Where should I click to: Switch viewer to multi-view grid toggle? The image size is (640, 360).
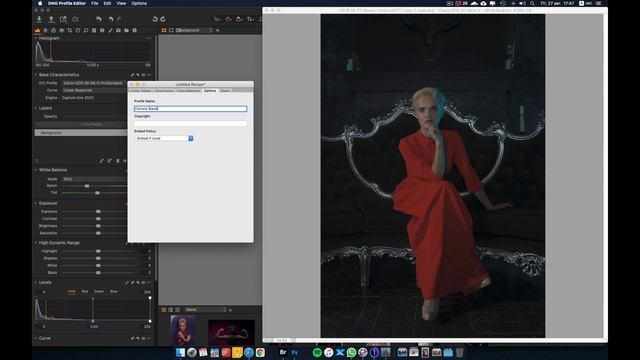coord(164,30)
